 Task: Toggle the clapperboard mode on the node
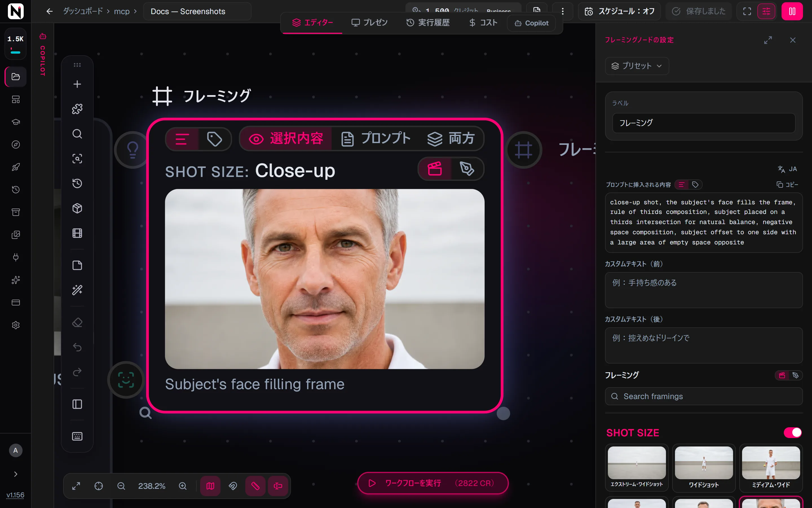434,169
